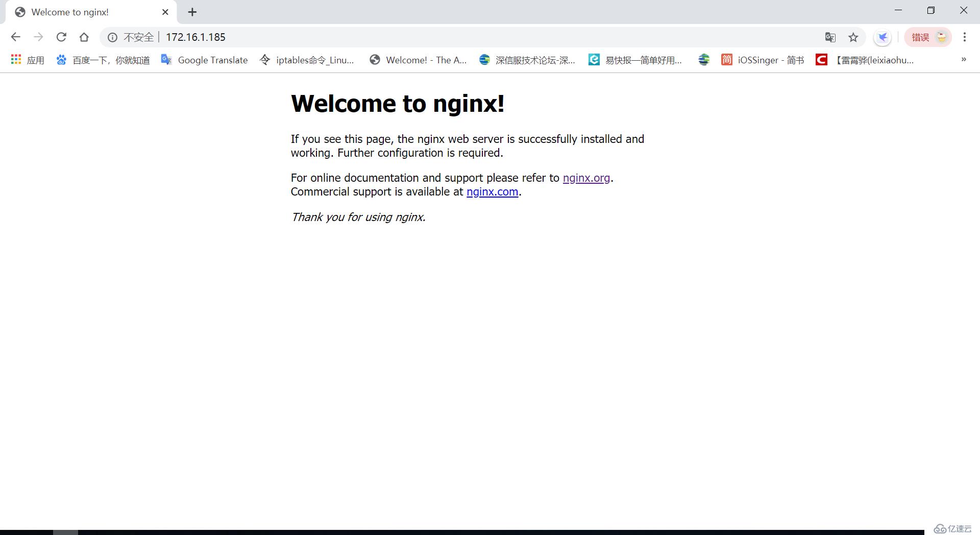Viewport: 980px width, 535px height.
Task: Open the iOSSinger - 简书 bookmark
Action: [763, 60]
